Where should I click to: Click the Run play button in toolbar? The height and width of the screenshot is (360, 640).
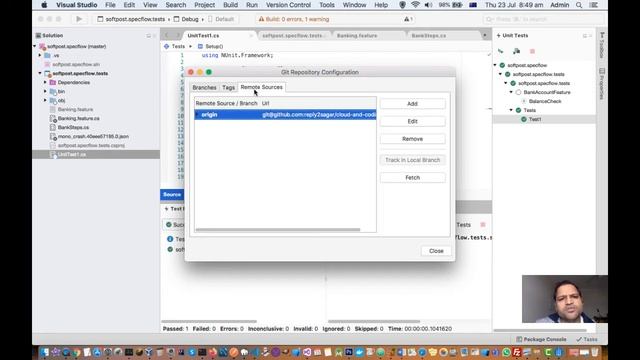pos(79,19)
